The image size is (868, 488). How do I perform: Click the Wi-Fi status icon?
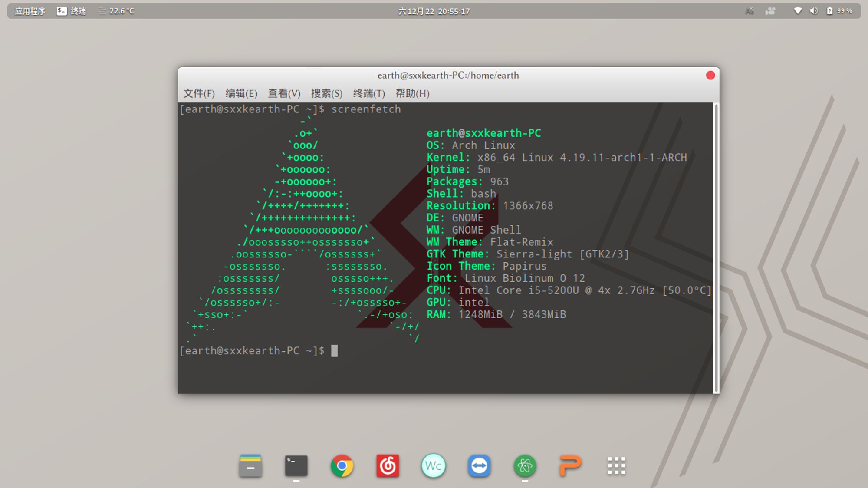(797, 11)
